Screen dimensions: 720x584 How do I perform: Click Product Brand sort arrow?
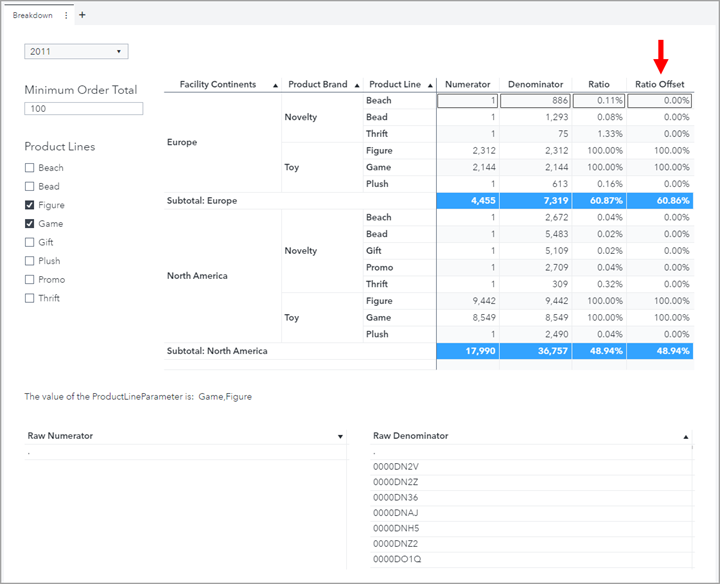357,85
